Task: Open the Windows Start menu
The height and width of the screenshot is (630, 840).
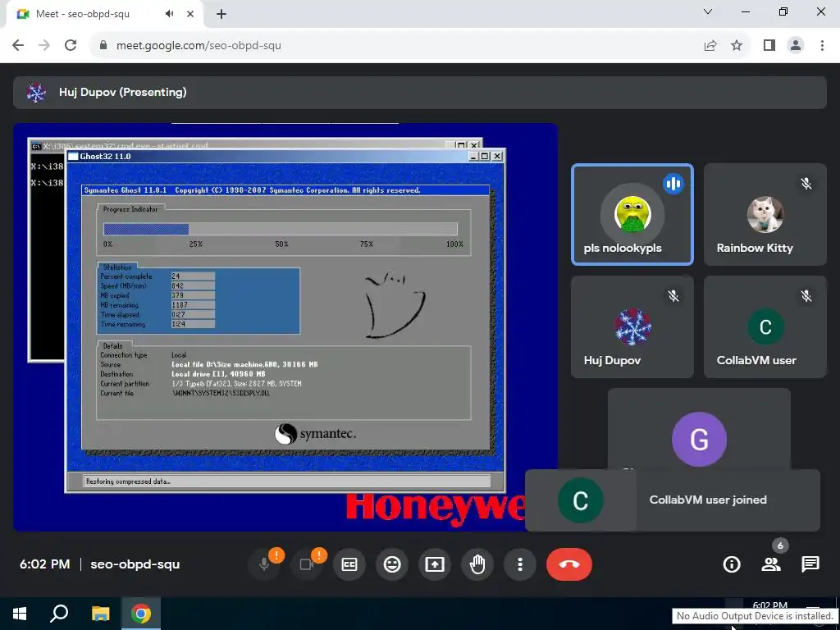Action: point(20,614)
